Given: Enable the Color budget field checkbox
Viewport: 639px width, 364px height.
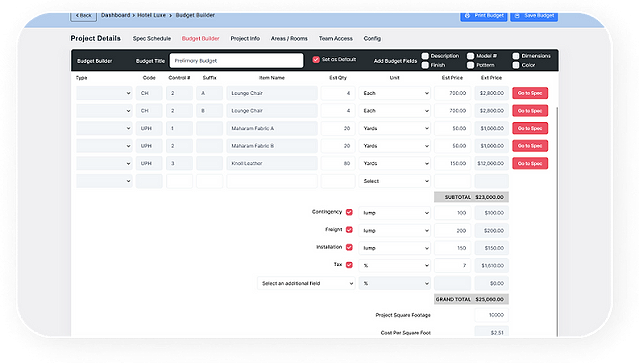Looking at the screenshot, I should (x=516, y=65).
